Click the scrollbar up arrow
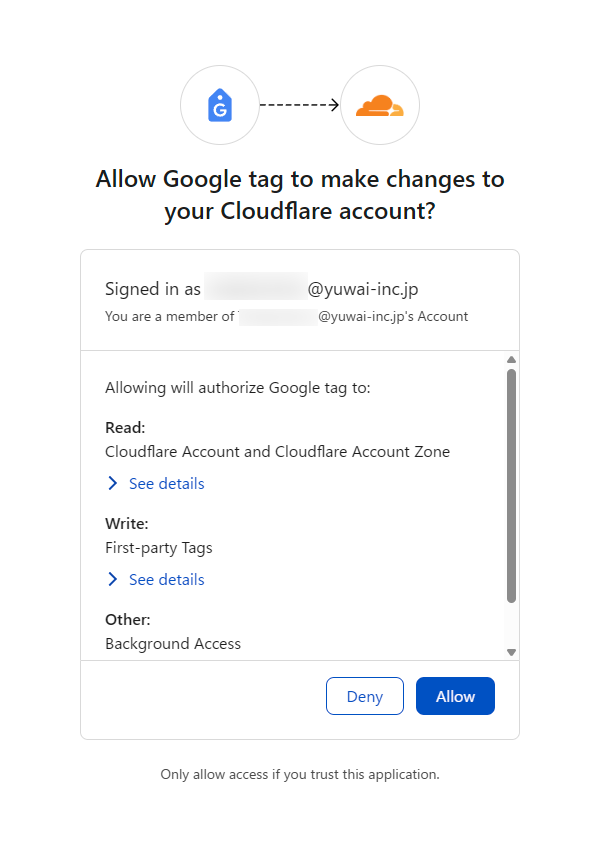This screenshot has height=849, width=600. click(x=511, y=360)
